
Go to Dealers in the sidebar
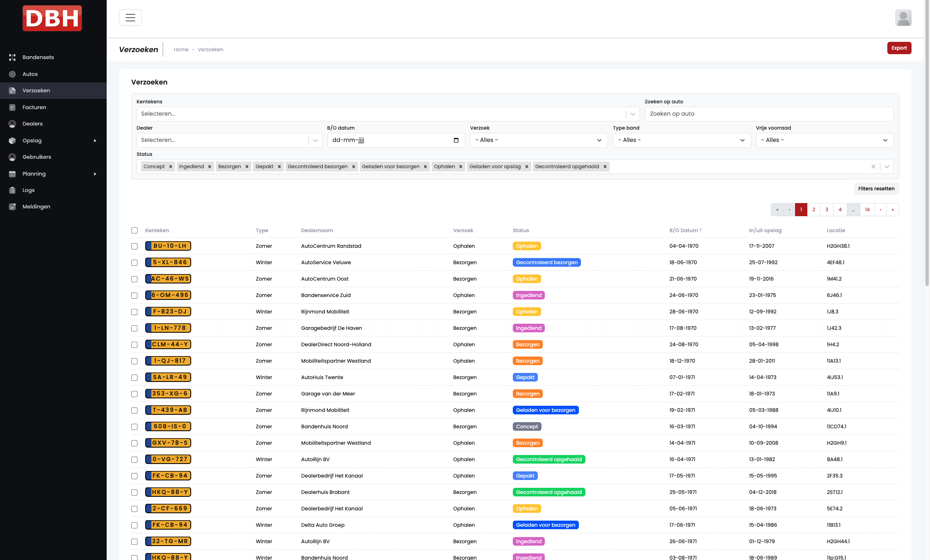click(x=32, y=124)
